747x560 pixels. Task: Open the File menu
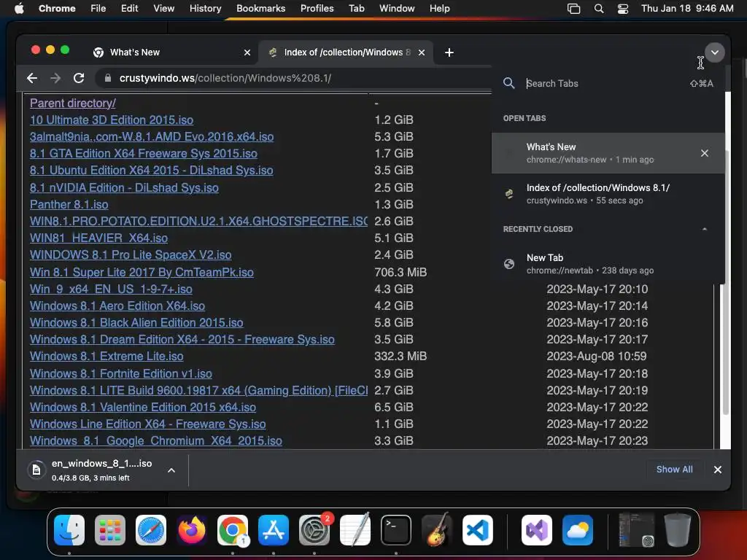[98, 9]
